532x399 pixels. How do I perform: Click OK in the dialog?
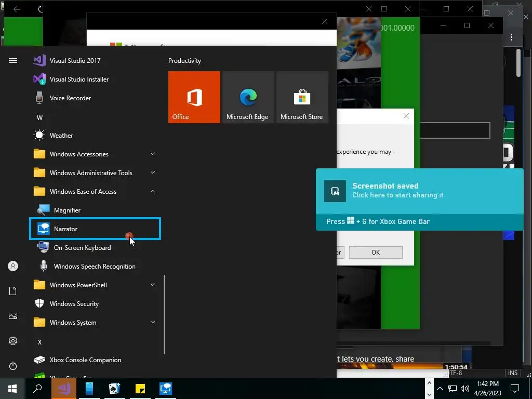376,252
